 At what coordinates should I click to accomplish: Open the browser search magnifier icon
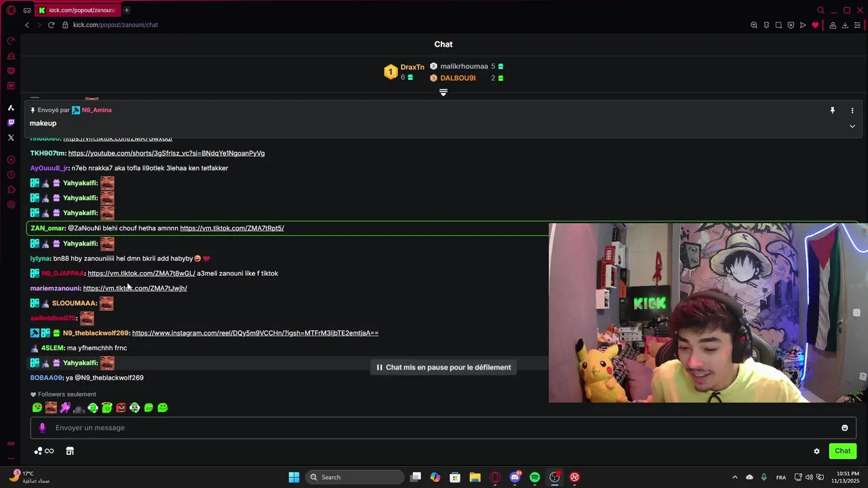821,10
